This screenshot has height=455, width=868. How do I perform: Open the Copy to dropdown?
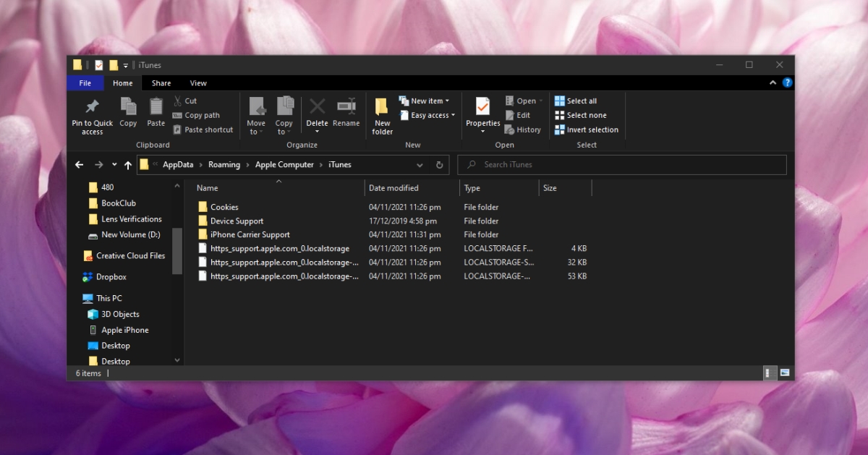pyautogui.click(x=284, y=116)
